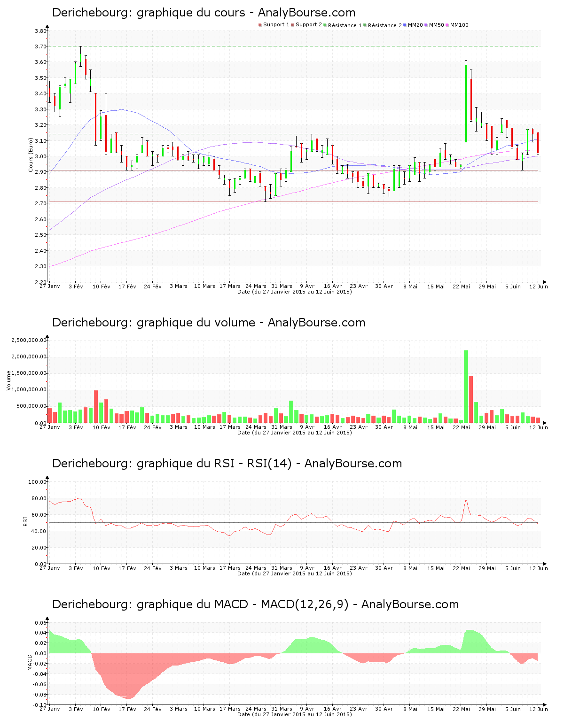Click the date range caption under volume chart
Viewport: 564px width, 728px height.
pos(295,433)
